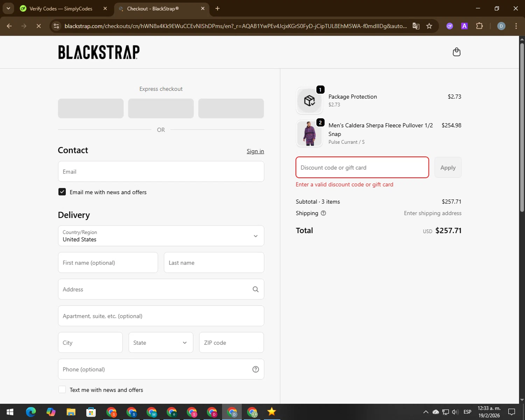Screen dimensions: 525x420
Task: Close the Verify Codes tab
Action: click(x=105, y=8)
